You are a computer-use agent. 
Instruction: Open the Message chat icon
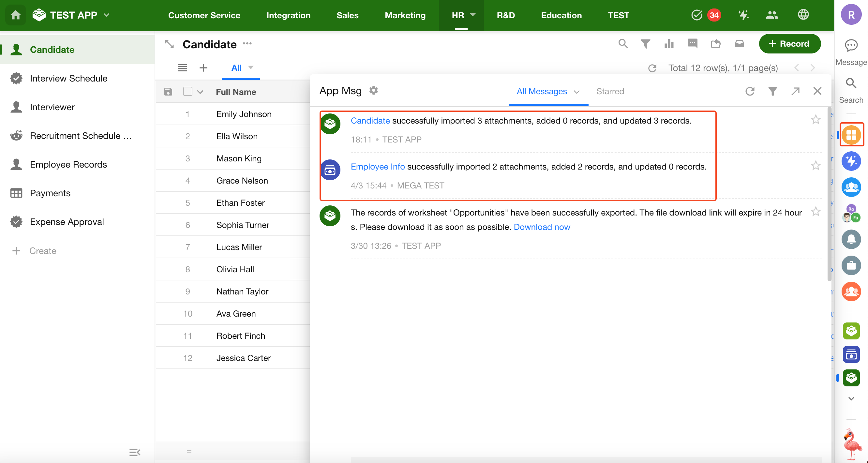tap(851, 46)
